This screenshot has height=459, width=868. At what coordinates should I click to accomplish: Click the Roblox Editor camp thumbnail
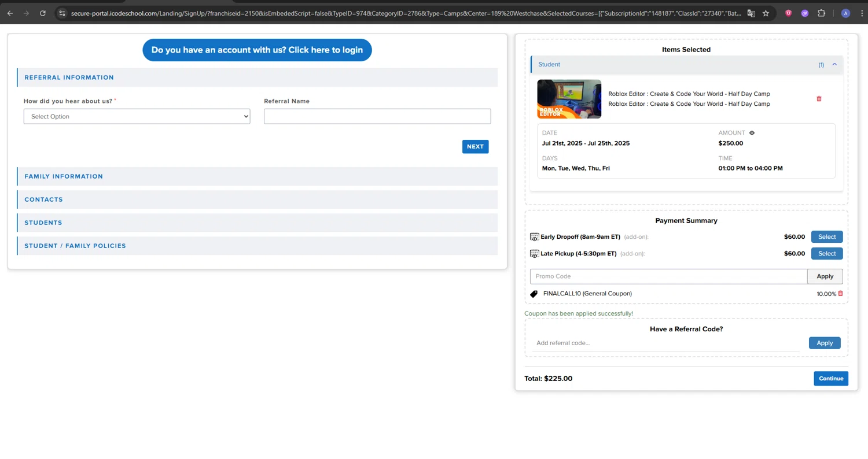569,99
